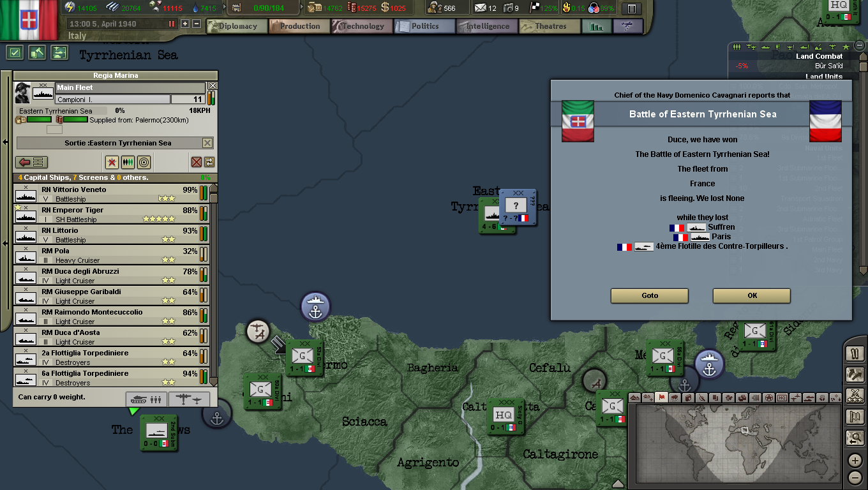Screen dimensions: 868x490
Task: Open the Production tab
Action: pyautogui.click(x=299, y=26)
